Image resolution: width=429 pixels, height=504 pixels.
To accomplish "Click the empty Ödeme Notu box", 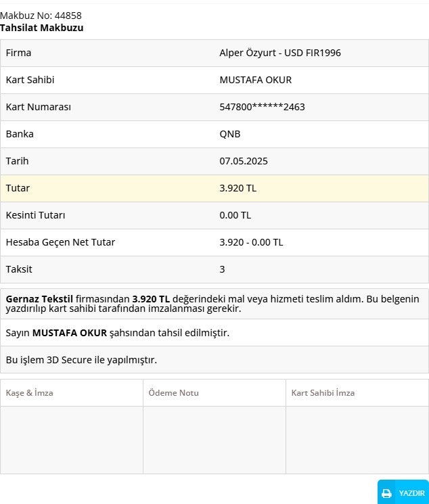I will click(x=214, y=439).
